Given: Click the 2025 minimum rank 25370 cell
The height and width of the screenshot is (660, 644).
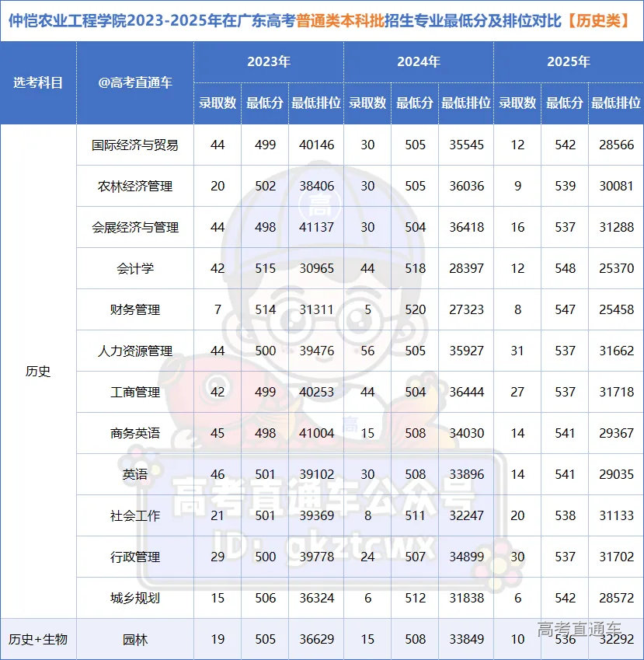Looking at the screenshot, I should click(616, 268).
